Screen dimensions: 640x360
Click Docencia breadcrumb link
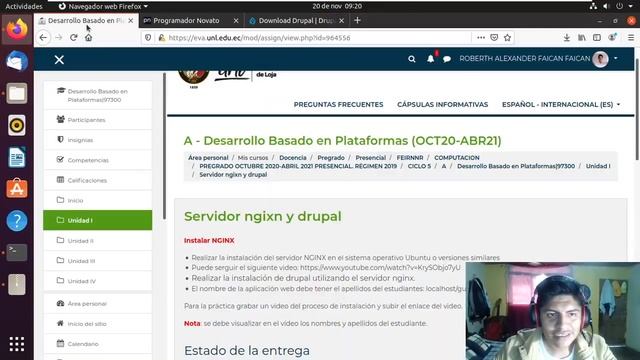(293, 158)
